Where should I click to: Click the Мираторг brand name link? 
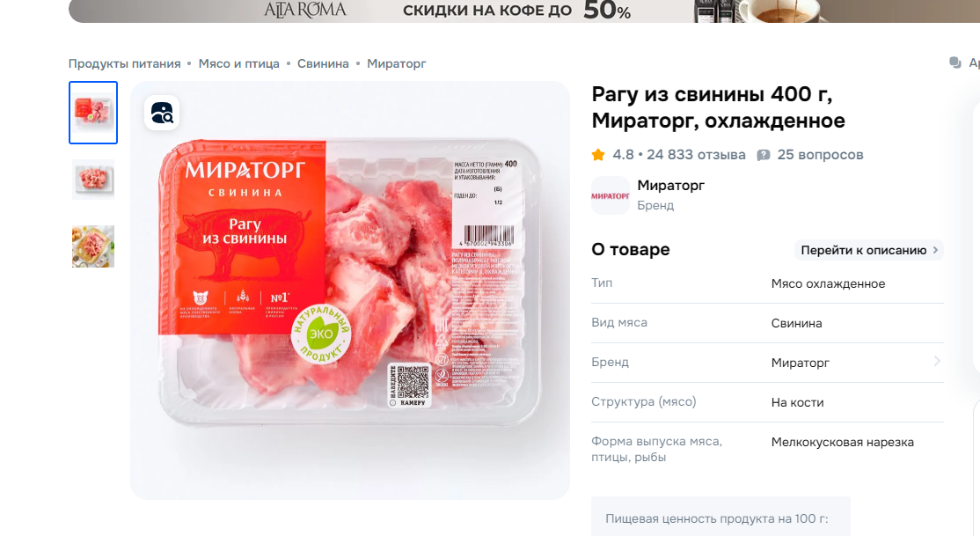670,185
